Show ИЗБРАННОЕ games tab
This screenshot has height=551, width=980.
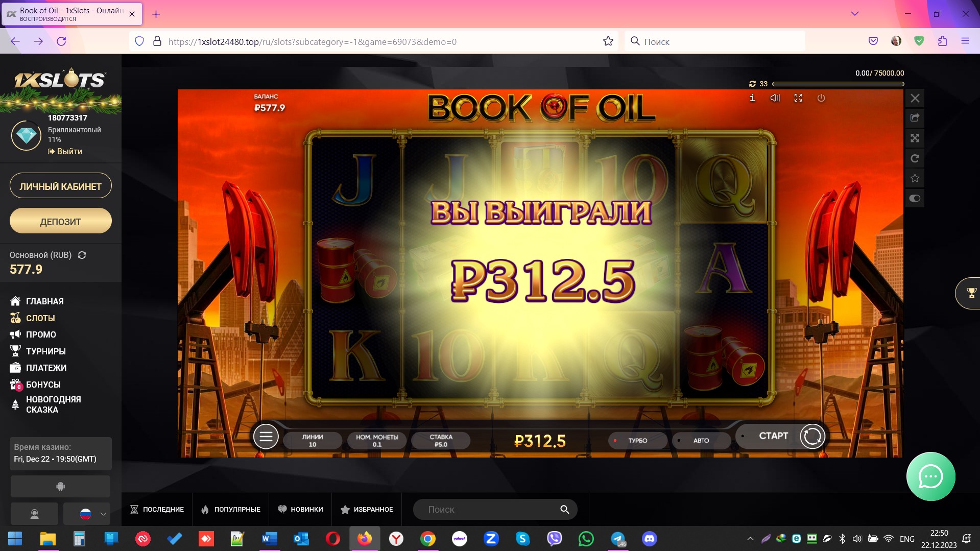point(367,510)
